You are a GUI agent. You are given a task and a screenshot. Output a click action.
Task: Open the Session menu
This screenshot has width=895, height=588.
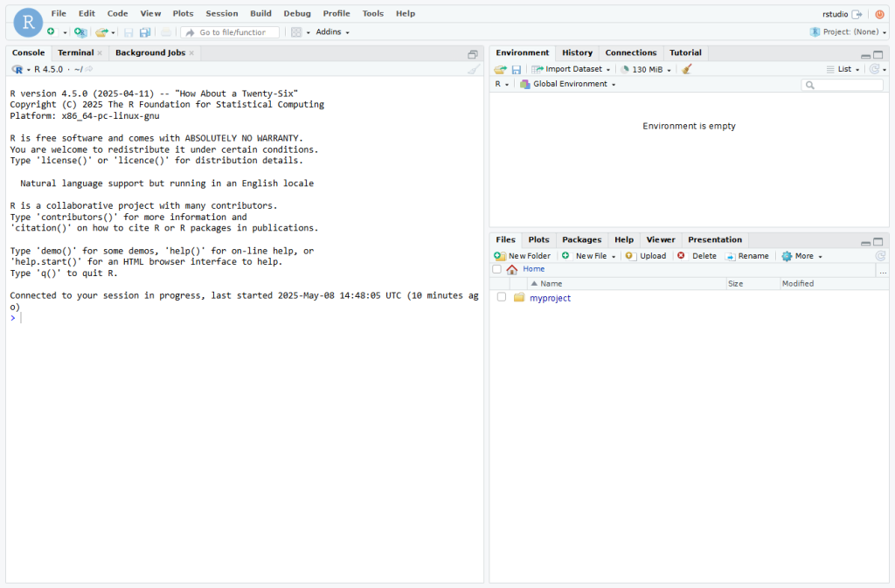pos(222,14)
